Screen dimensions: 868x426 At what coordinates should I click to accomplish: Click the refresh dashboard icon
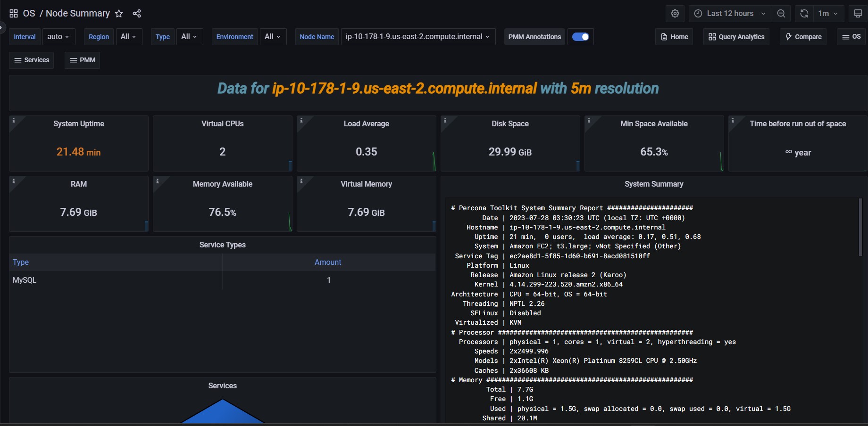804,14
